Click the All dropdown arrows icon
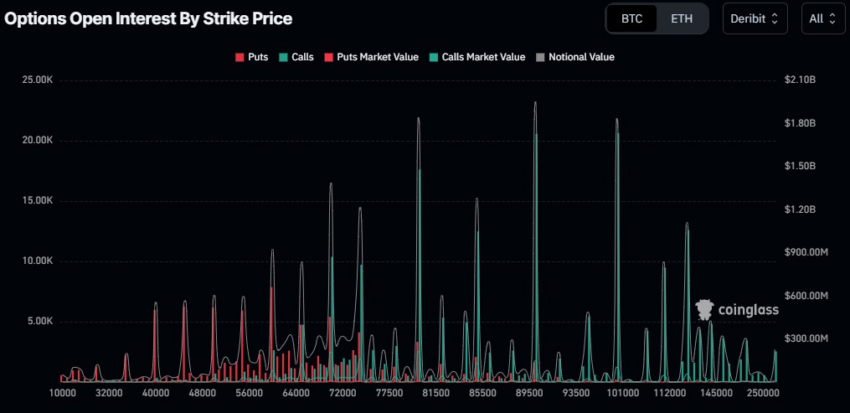Viewport: 850px width, 413px height. click(832, 18)
